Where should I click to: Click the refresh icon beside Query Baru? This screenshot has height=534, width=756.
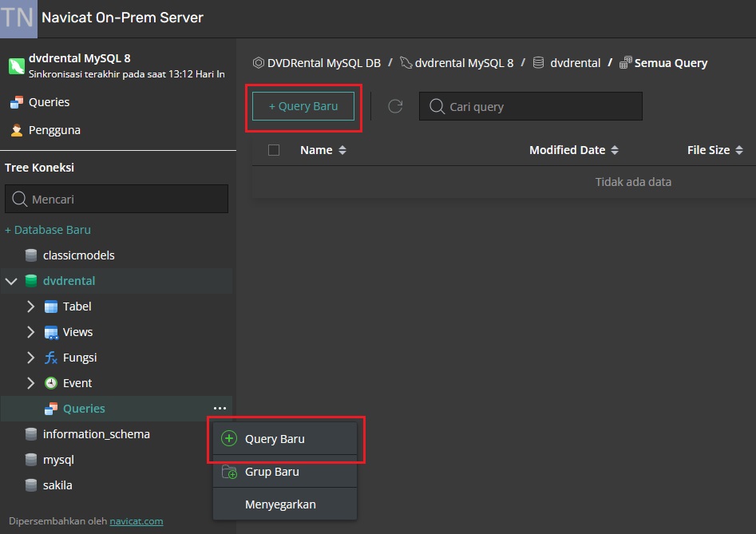395,106
